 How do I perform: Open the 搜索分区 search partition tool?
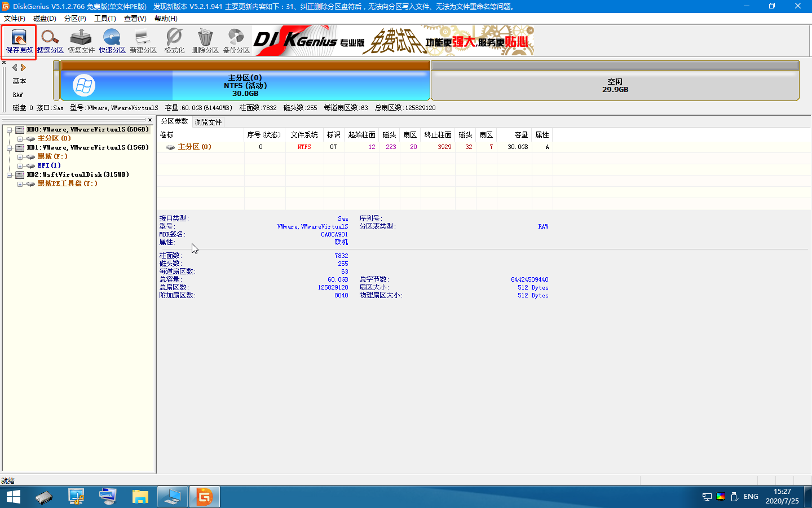tap(50, 41)
